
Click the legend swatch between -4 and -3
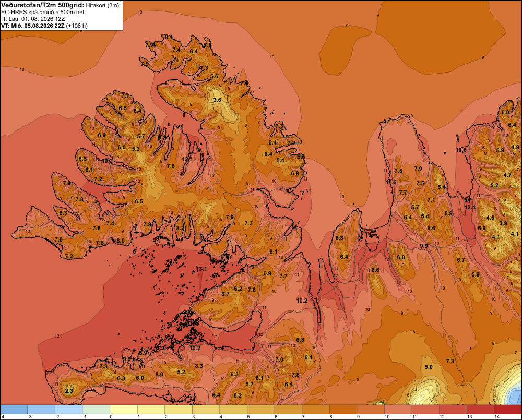pyautogui.click(x=14, y=410)
